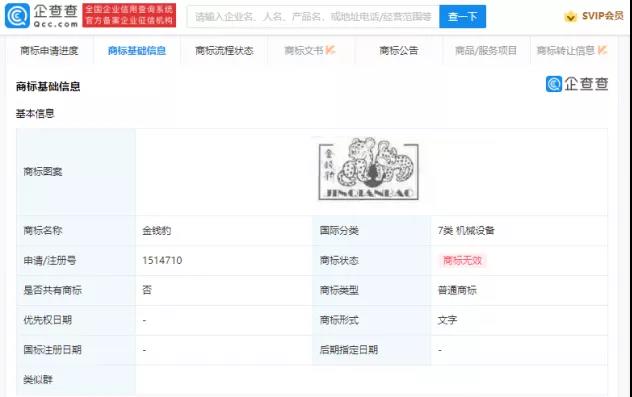Click the 国际分类 label cell
The image size is (632, 397).
coord(372,231)
